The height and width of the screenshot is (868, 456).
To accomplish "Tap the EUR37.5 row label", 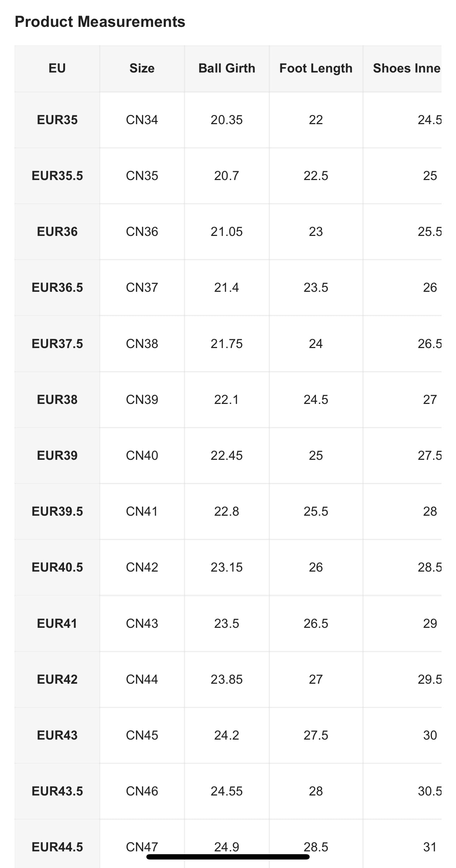I will pos(57,343).
